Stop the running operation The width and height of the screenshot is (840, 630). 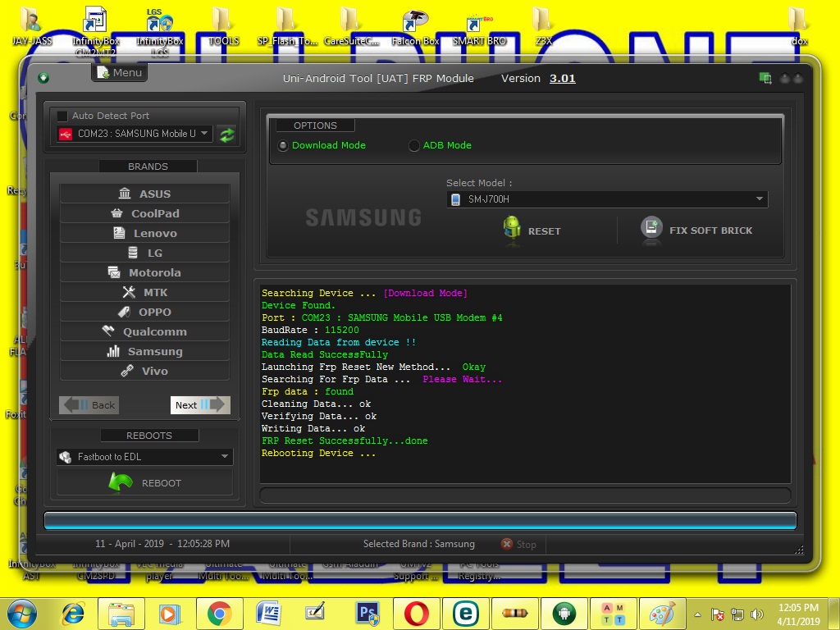pos(518,545)
